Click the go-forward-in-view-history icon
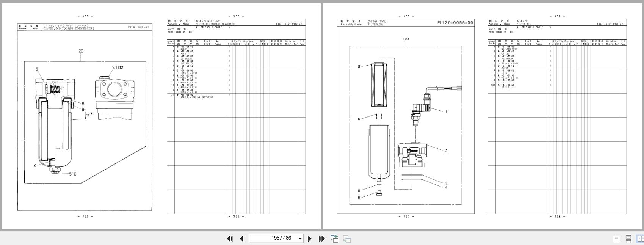Image resolution: width=644 pixels, height=245 pixels. click(346, 239)
